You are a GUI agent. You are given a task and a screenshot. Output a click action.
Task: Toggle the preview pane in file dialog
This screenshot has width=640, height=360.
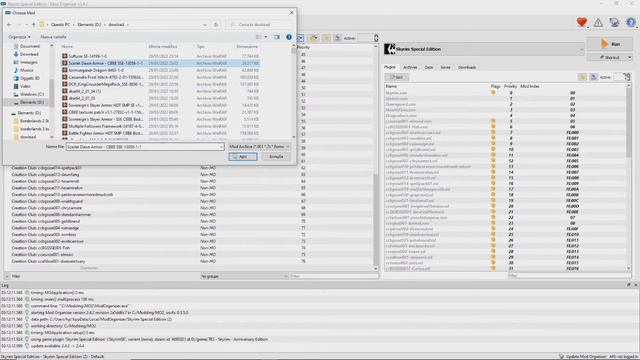(277, 37)
